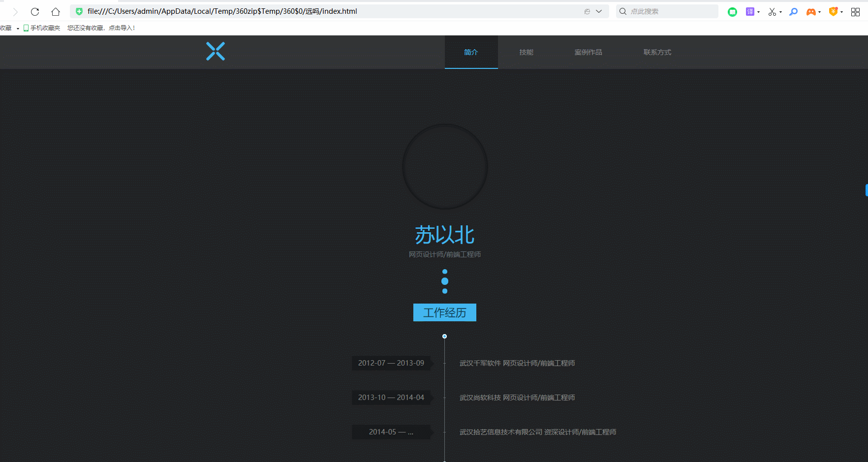Click the 工作经历 blue button
This screenshot has width=868, height=462.
point(444,312)
